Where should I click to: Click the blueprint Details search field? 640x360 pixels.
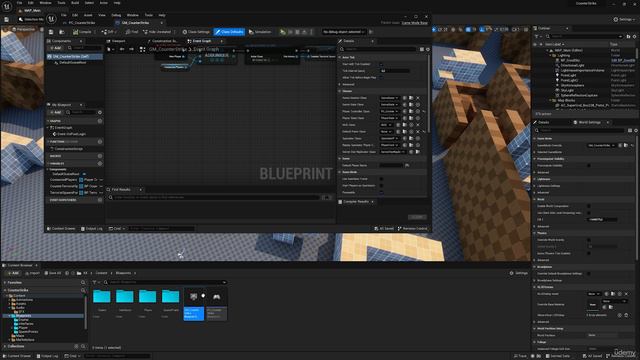[378, 49]
